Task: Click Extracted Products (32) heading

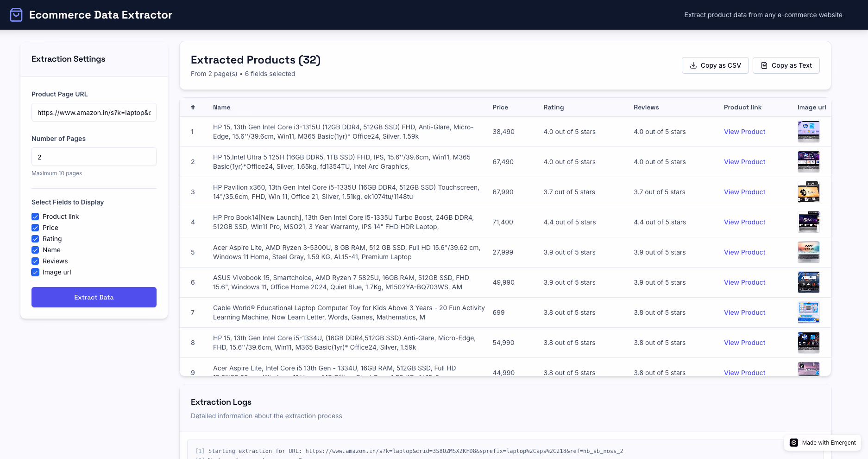Action: pyautogui.click(x=256, y=60)
